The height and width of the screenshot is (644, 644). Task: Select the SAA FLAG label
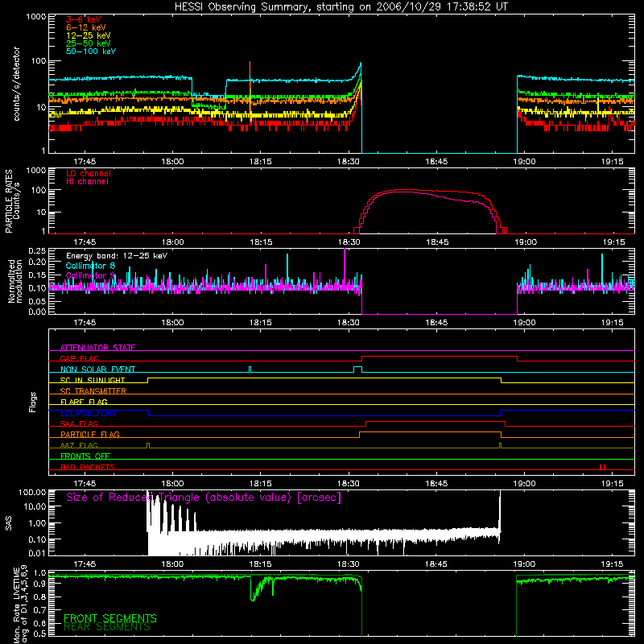(79, 423)
